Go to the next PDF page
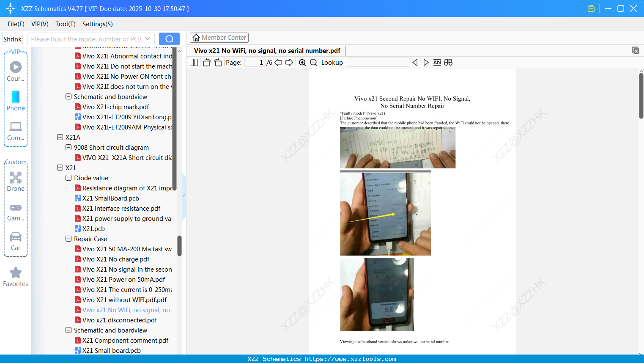Viewport: 644px width, 363px height. pyautogui.click(x=289, y=63)
